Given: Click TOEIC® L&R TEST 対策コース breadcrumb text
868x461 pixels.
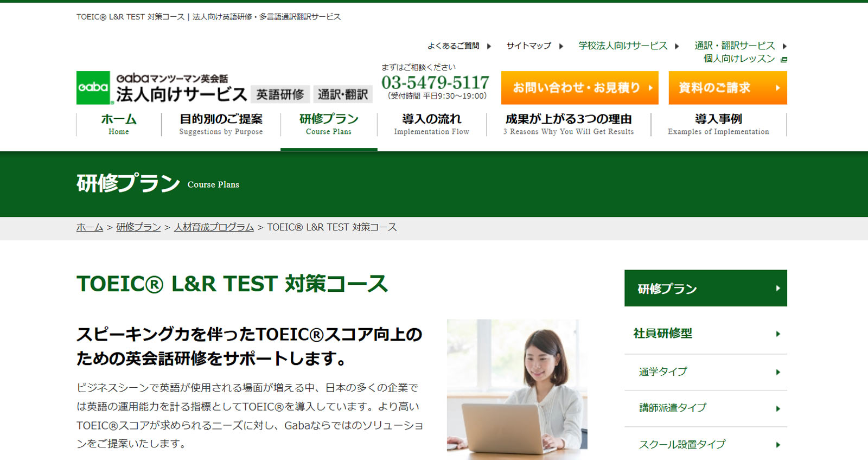Looking at the screenshot, I should [x=332, y=227].
